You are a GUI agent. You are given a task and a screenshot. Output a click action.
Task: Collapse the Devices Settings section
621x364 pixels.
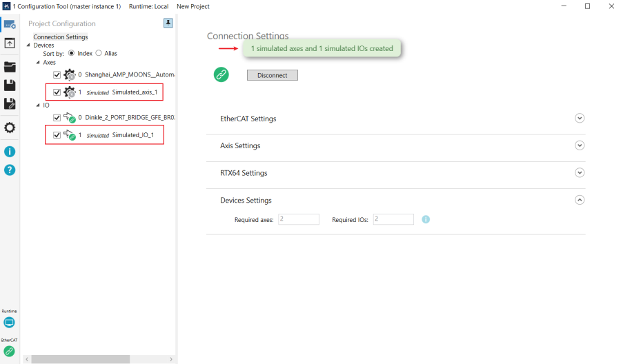580,200
